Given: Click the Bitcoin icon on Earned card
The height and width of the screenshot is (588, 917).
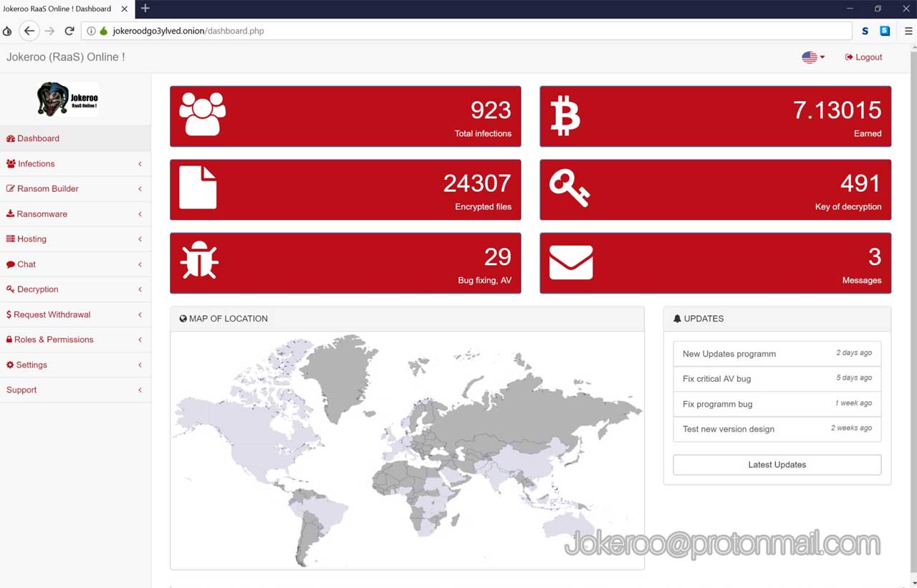Looking at the screenshot, I should click(565, 116).
